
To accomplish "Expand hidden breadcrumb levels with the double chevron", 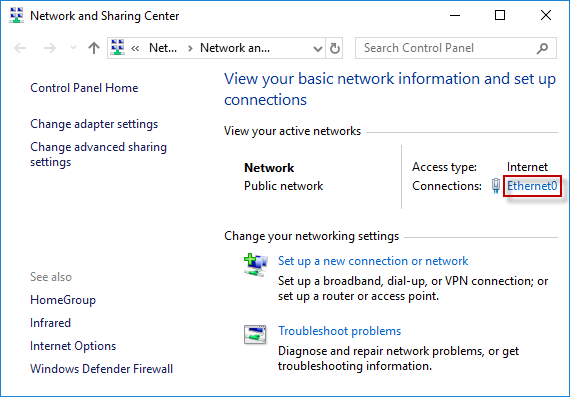I will click(x=135, y=48).
